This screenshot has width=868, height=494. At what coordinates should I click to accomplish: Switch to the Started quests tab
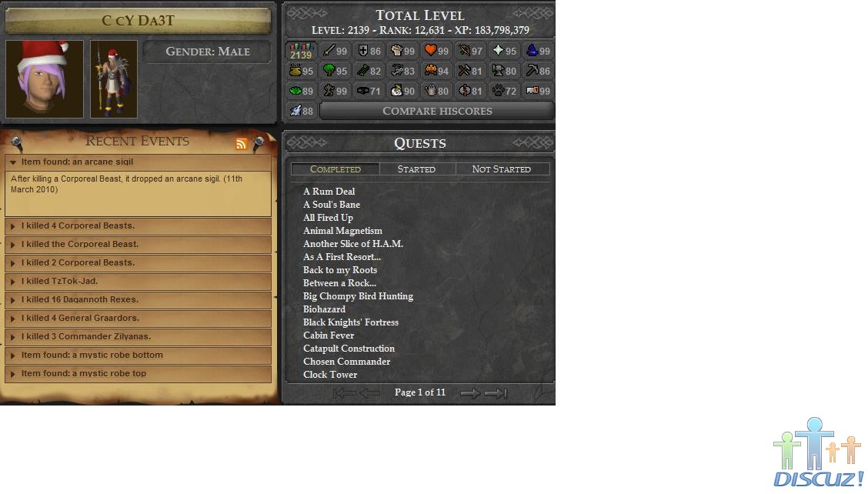417,169
